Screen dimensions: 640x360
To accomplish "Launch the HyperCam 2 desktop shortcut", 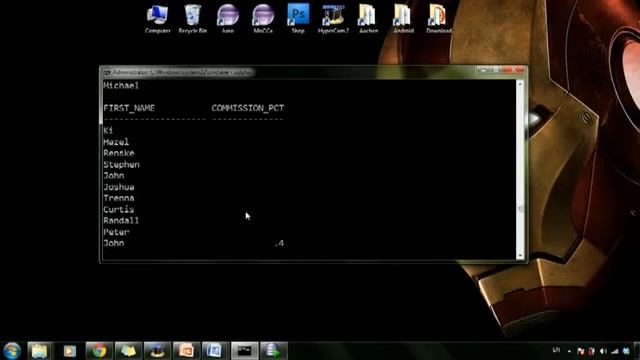I will click(333, 19).
